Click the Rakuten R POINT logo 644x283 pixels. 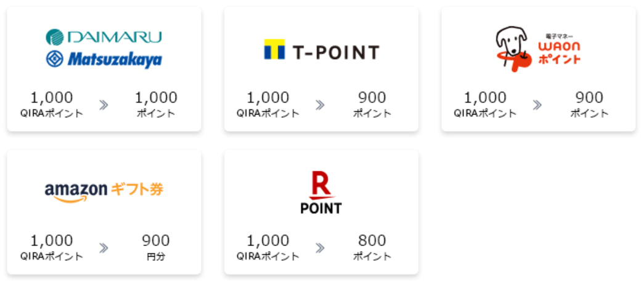320,193
